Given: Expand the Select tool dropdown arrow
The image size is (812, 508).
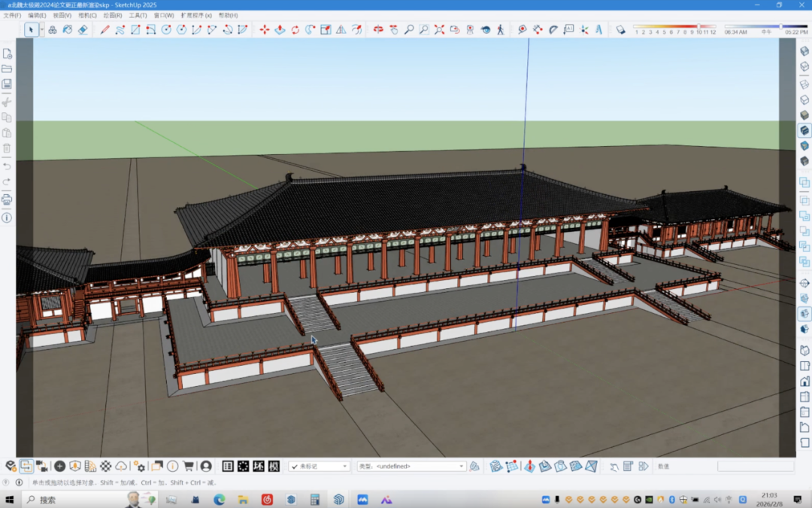Looking at the screenshot, I should (x=41, y=29).
